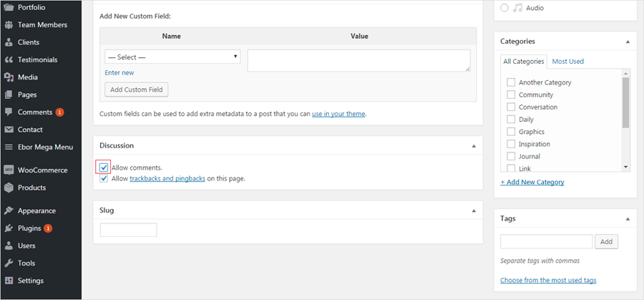Image resolution: width=644 pixels, height=300 pixels.
Task: Open Team Members via its sidebar icon
Action: (8, 25)
